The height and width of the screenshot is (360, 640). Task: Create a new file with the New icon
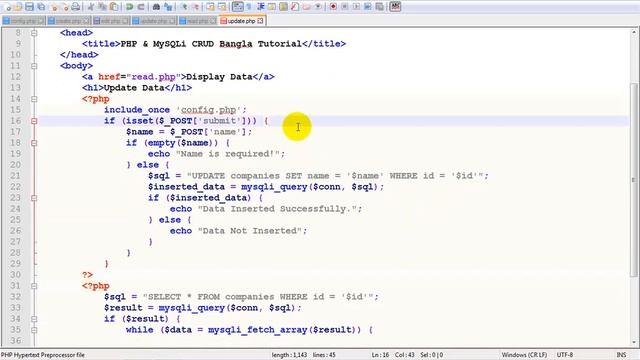tap(7, 7)
